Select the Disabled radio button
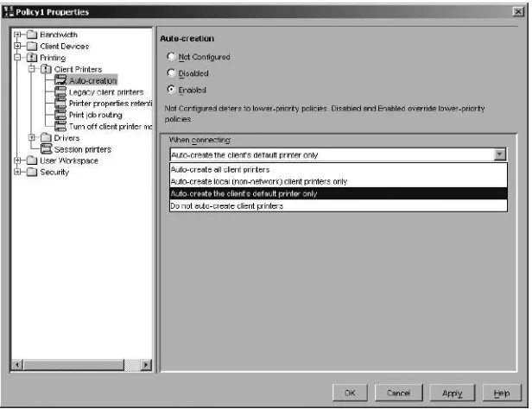The height and width of the screenshot is (409, 532). tap(171, 72)
